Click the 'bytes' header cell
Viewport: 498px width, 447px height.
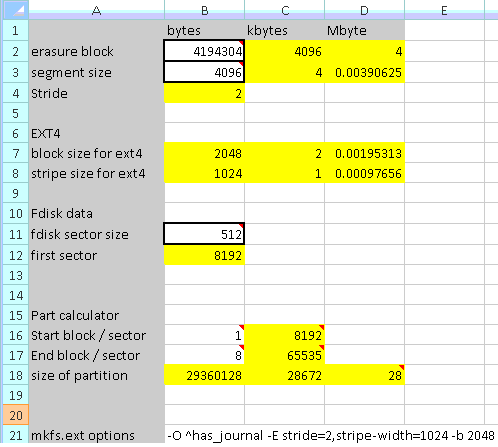[204, 30]
